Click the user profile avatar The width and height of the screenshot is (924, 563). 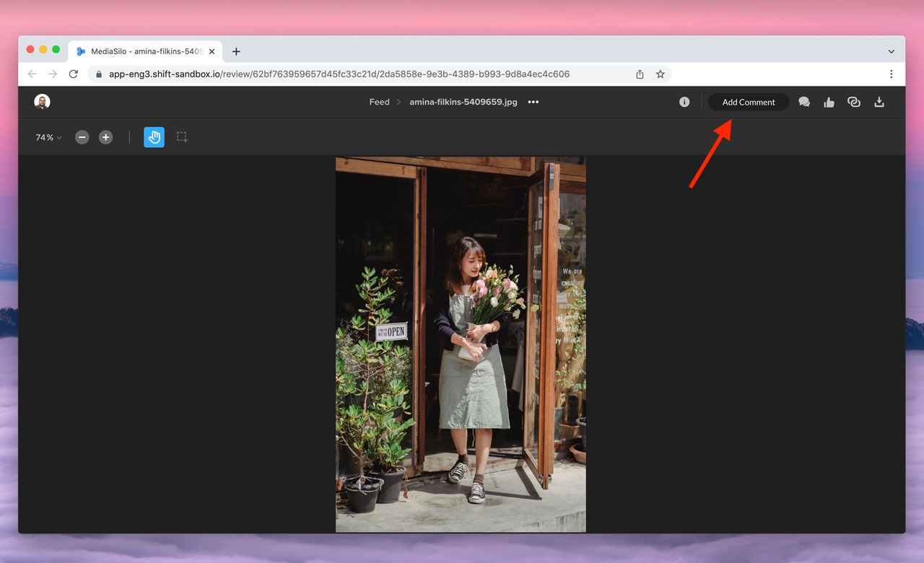[42, 102]
